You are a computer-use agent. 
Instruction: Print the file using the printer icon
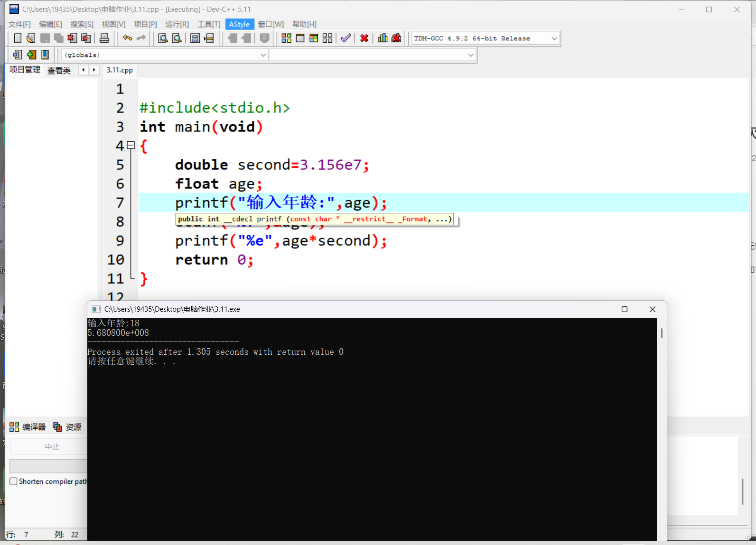coord(104,38)
